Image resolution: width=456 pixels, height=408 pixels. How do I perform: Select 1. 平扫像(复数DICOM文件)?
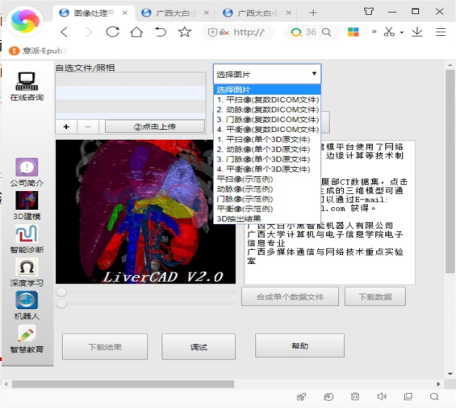coord(267,100)
